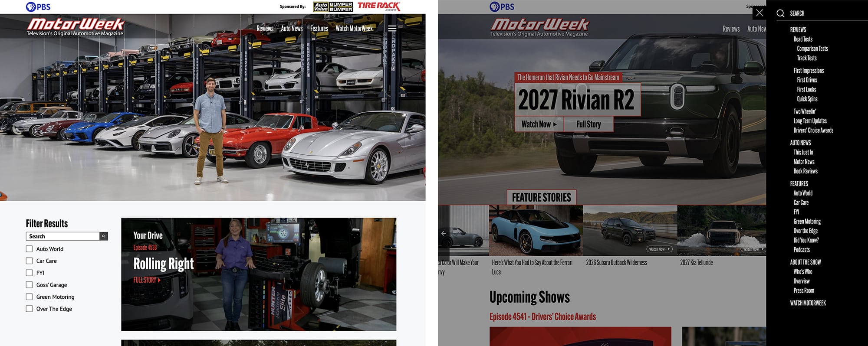Open Motor News in the menu
868x346 pixels.
click(x=804, y=162)
